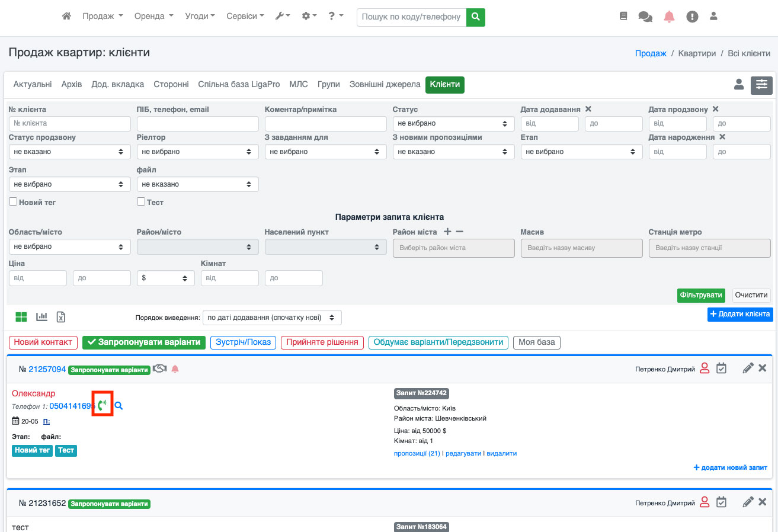Image resolution: width=778 pixels, height=532 pixels.
Task: Click the green search magnifier button
Action: pyautogui.click(x=476, y=17)
